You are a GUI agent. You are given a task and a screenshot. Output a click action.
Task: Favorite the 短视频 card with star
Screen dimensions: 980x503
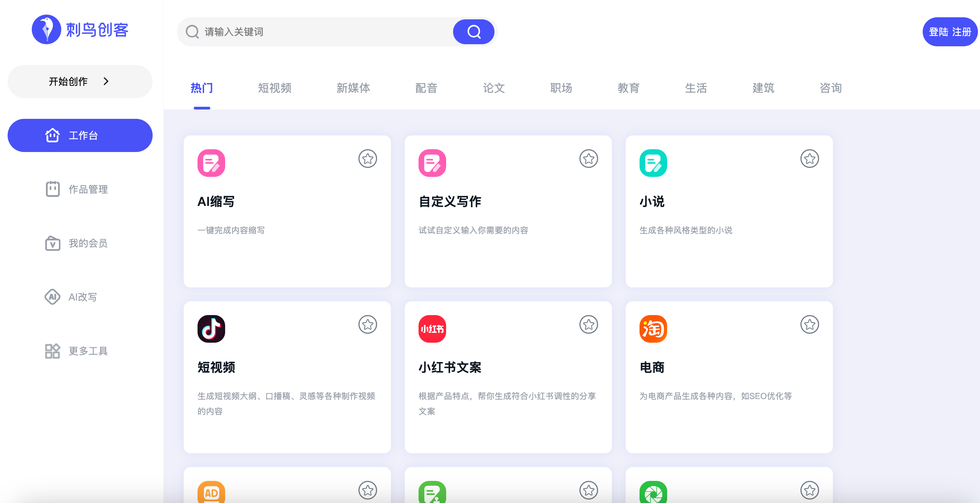point(367,324)
